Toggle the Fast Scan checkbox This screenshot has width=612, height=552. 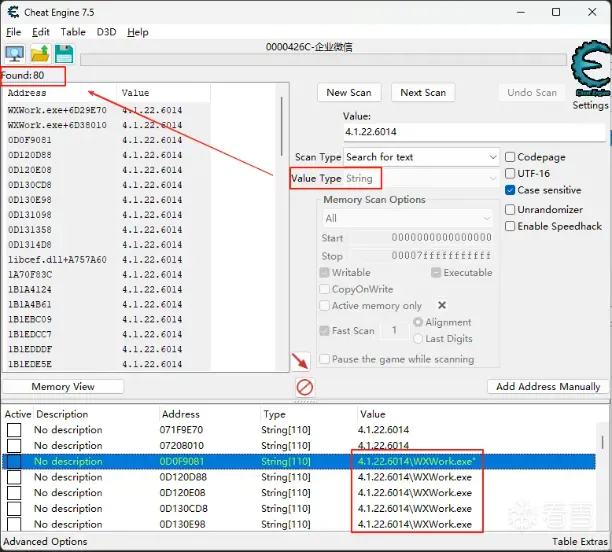click(x=324, y=331)
